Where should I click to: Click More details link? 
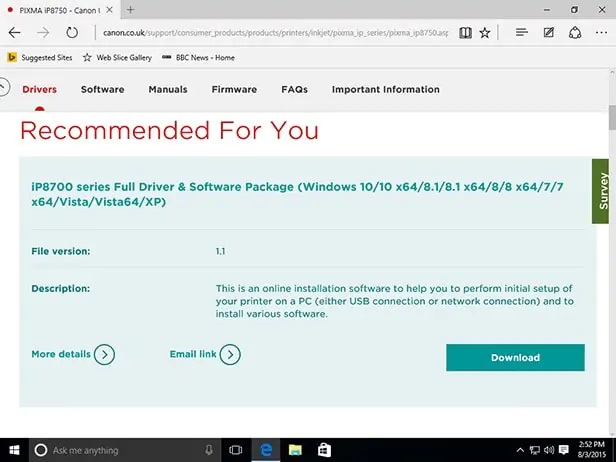point(61,354)
